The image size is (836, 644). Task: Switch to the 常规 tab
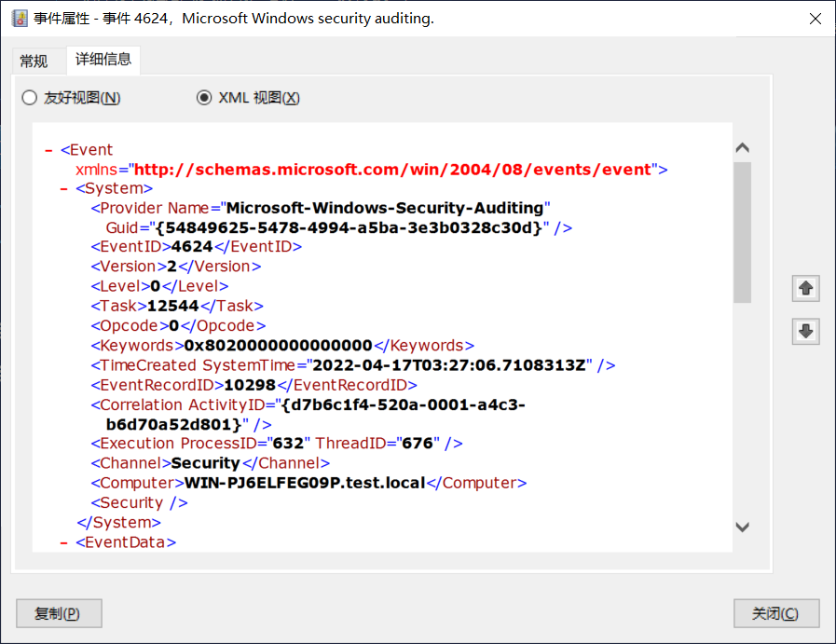(34, 62)
